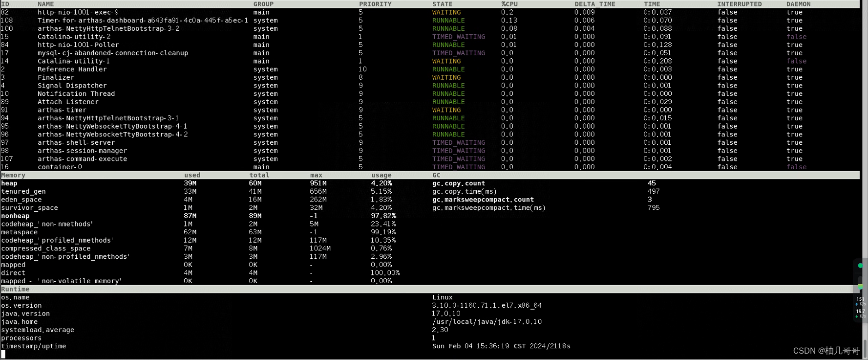The height and width of the screenshot is (360, 868).
Task: Click the heap memory row label
Action: pos(9,183)
